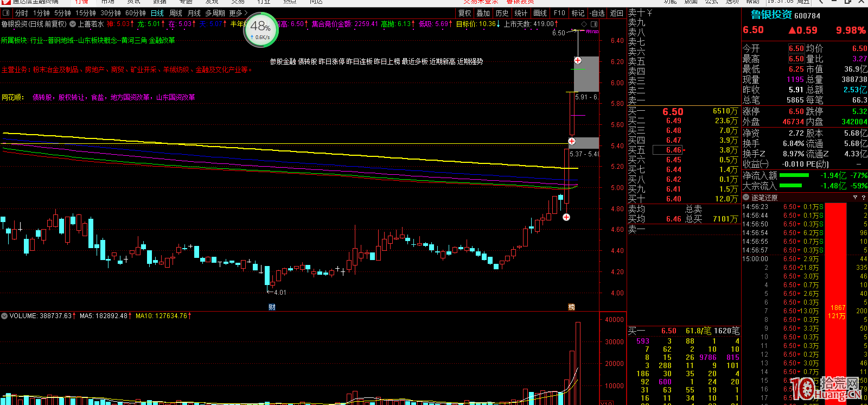The height and width of the screenshot is (405, 868).
Task: Select the 周线 weekly chart tab
Action: [176, 13]
